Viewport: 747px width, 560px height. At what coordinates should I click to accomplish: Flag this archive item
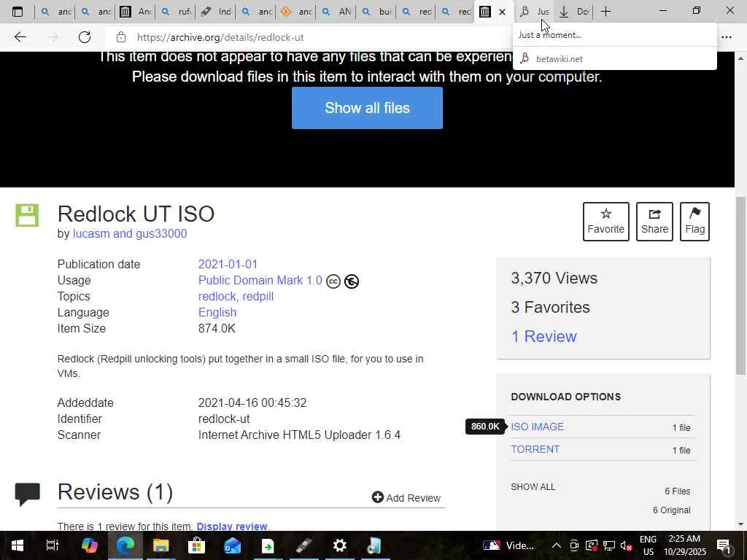coord(694,222)
